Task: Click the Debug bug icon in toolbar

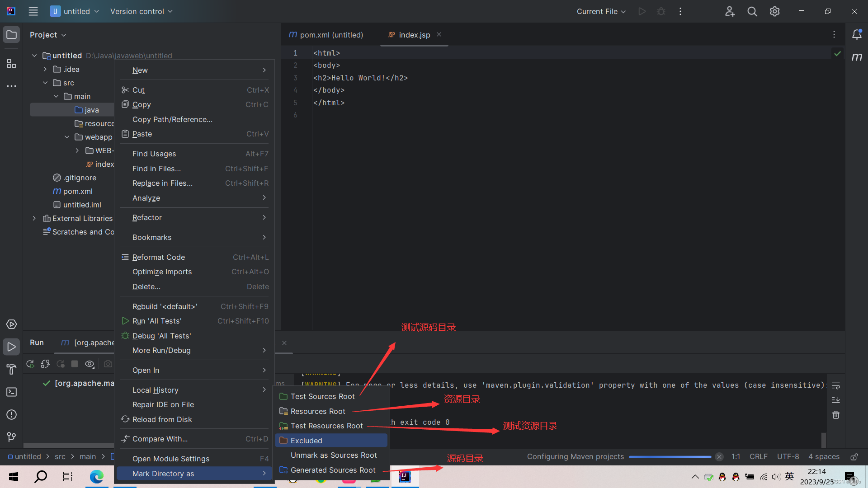Action: (x=661, y=11)
